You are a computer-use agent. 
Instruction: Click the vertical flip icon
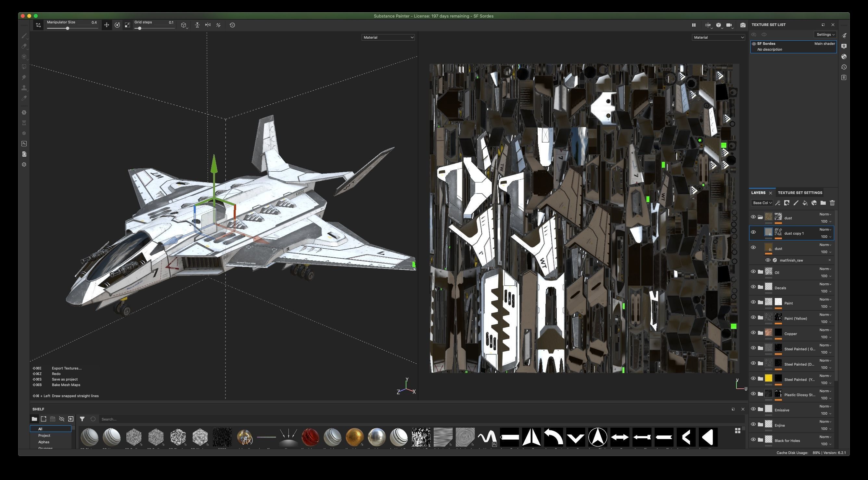pyautogui.click(x=198, y=25)
